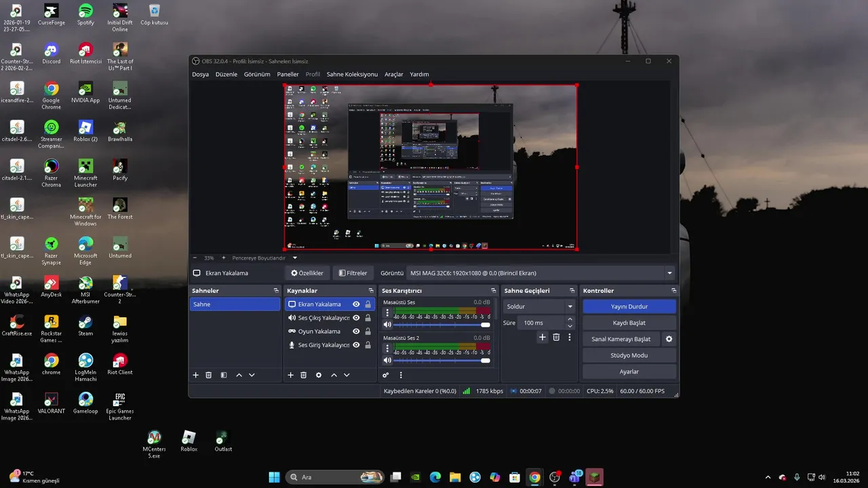Move scene down with the Sahneler down arrow
This screenshot has width=868, height=488.
252,375
